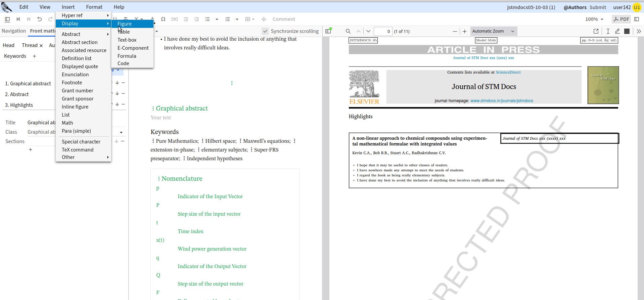
Task: Click the PDF zoom in plus button
Action: click(x=464, y=31)
